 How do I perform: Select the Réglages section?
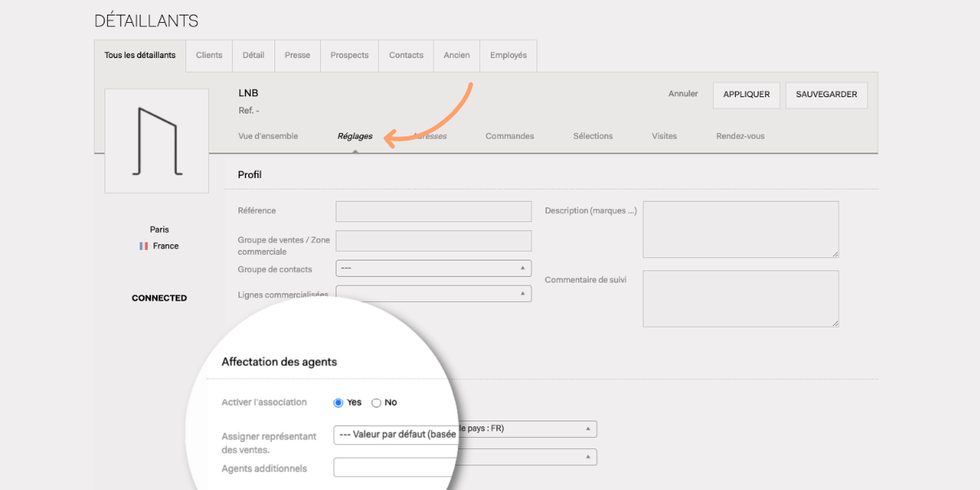pyautogui.click(x=354, y=136)
